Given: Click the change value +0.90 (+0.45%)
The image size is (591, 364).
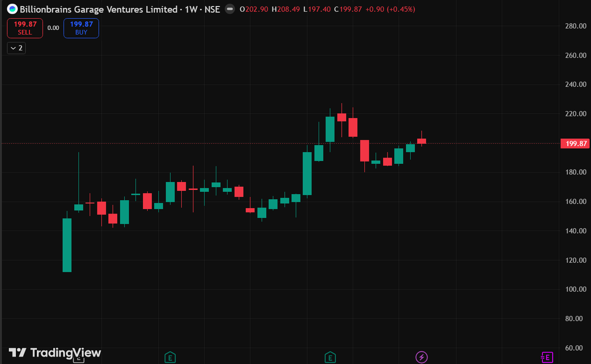Looking at the screenshot, I should point(390,9).
